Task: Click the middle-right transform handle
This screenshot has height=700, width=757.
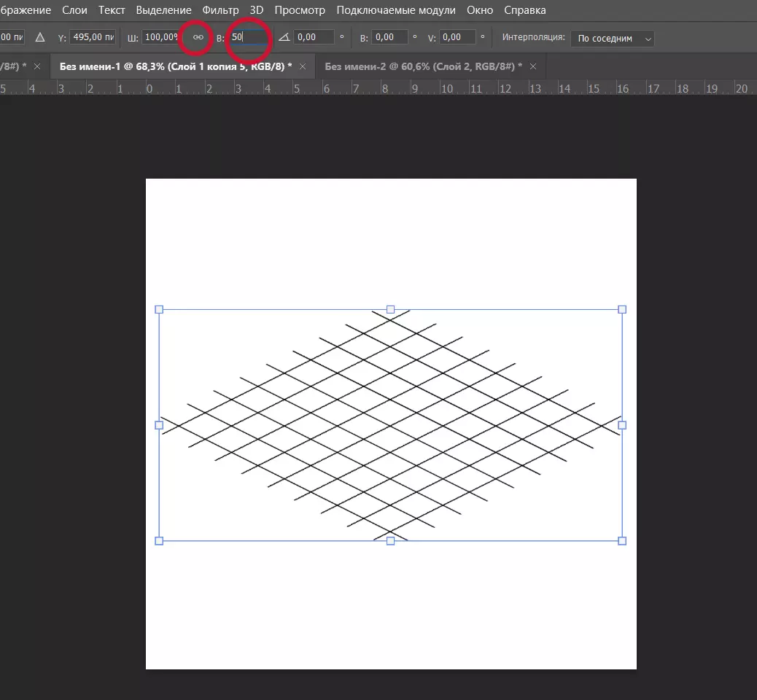Action: coord(622,425)
